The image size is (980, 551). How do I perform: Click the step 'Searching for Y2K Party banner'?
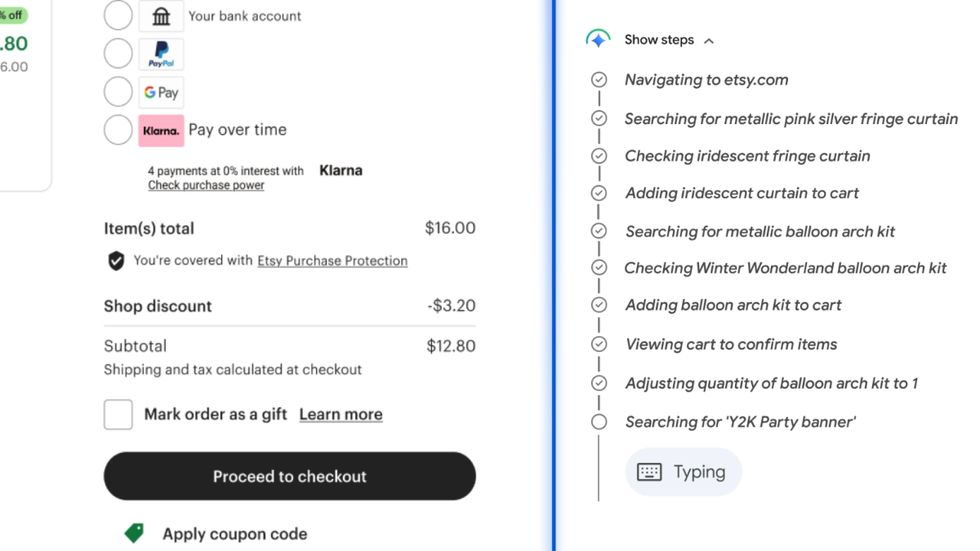tap(740, 422)
